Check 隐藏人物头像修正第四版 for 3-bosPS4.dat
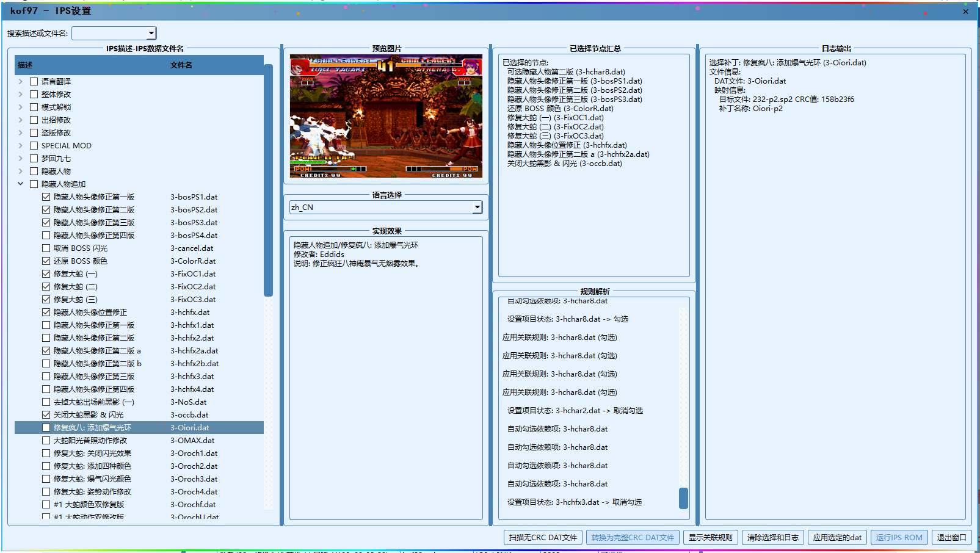Screen dimensions: 980x553 [46, 235]
